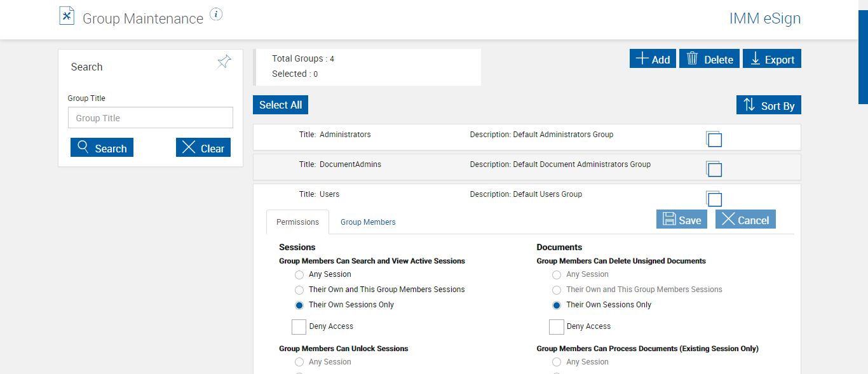Click Export button with download icon
Image resolution: width=868 pixels, height=374 pixels.
771,59
